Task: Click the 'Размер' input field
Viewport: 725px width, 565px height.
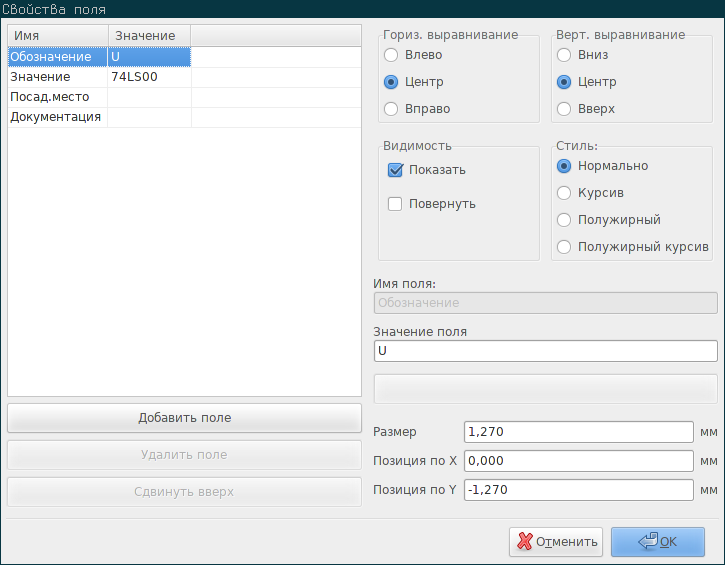Action: coord(579,432)
